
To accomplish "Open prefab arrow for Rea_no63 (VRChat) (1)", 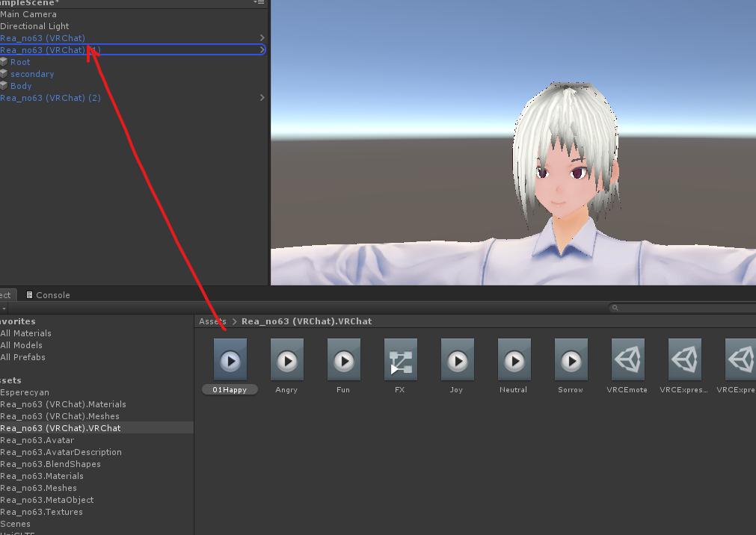I will coord(262,49).
